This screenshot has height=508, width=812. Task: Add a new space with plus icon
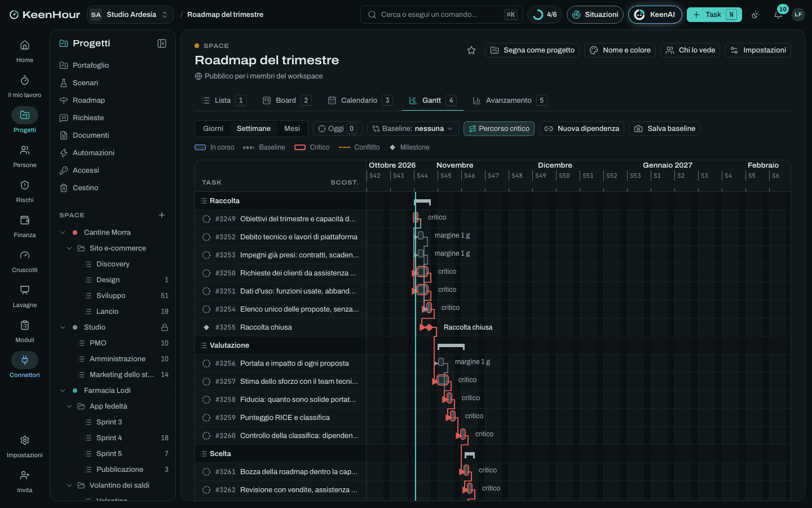point(162,215)
